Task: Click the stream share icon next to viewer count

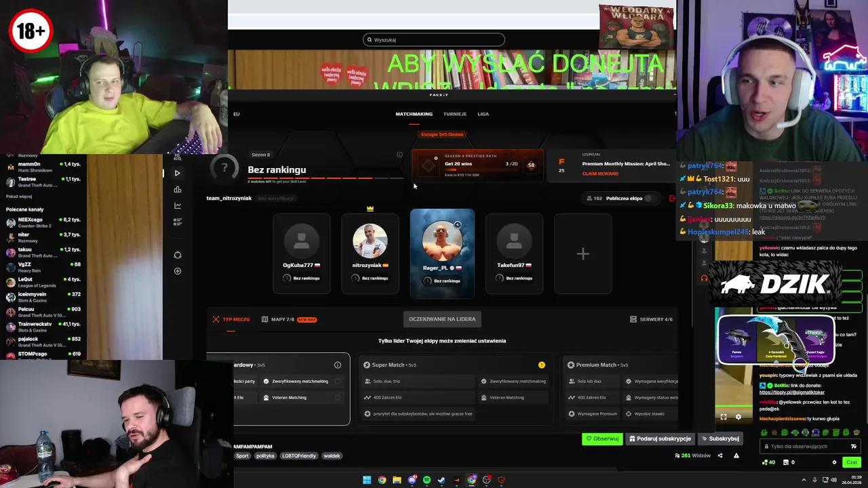Action: point(719,455)
